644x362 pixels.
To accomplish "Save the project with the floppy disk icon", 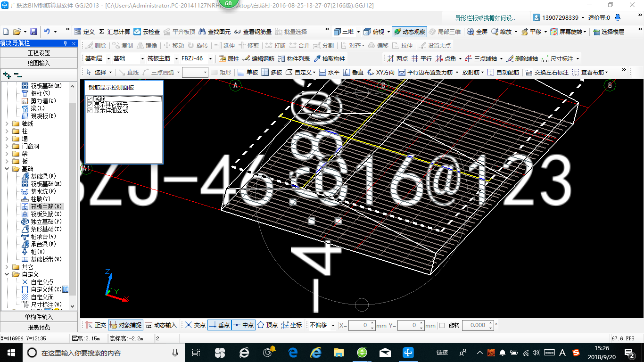I will click(x=33, y=32).
